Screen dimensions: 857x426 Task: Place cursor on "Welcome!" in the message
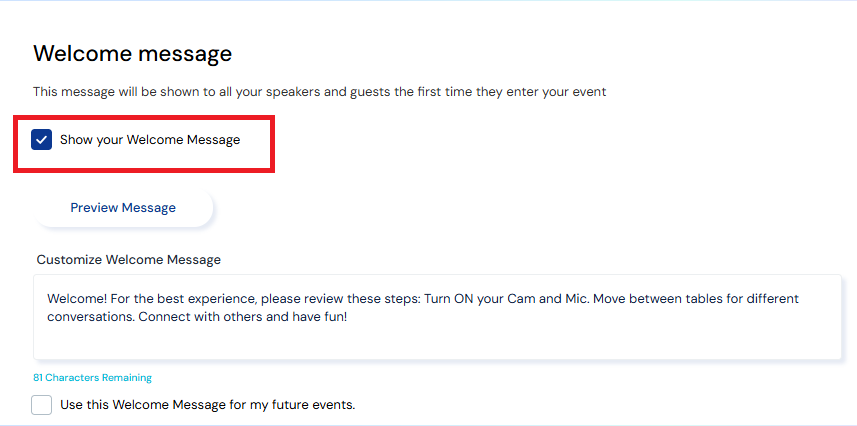point(74,299)
